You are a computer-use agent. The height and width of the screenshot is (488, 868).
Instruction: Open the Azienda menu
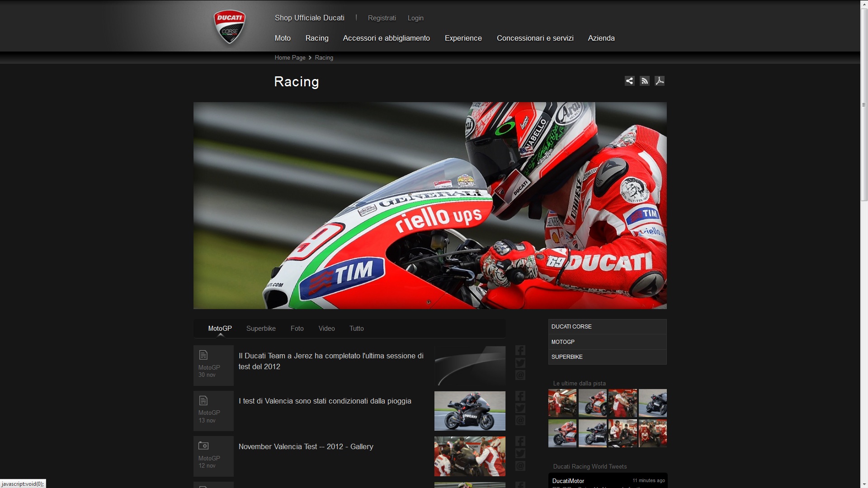pyautogui.click(x=601, y=38)
